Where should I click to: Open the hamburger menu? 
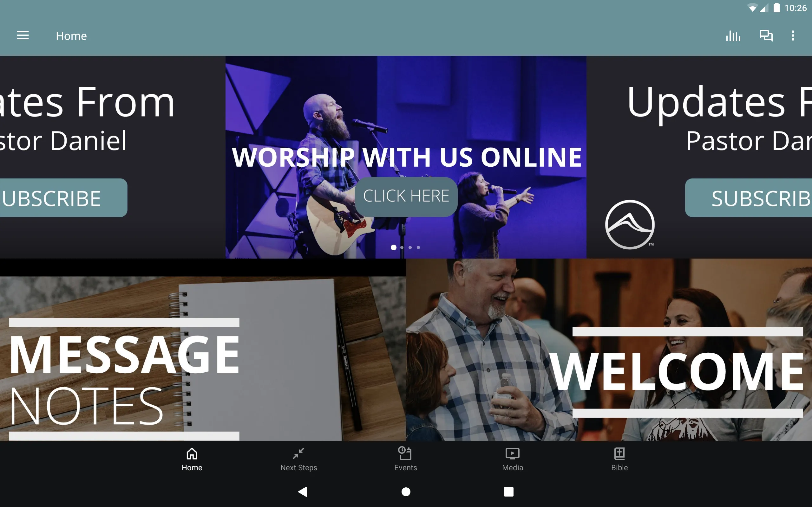coord(23,35)
